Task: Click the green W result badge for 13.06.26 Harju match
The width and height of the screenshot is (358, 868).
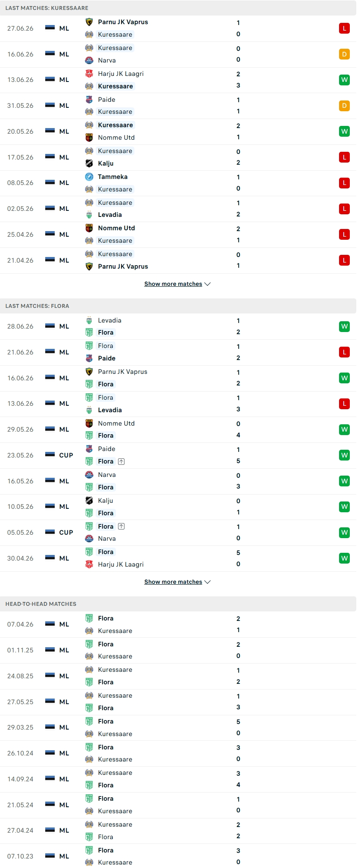Action: point(344,80)
